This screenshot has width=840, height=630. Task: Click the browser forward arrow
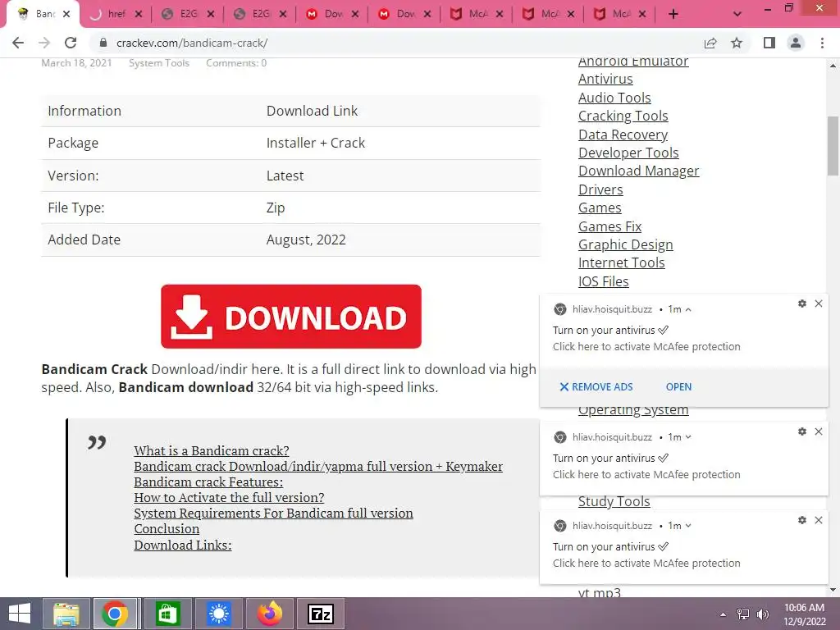click(44, 43)
